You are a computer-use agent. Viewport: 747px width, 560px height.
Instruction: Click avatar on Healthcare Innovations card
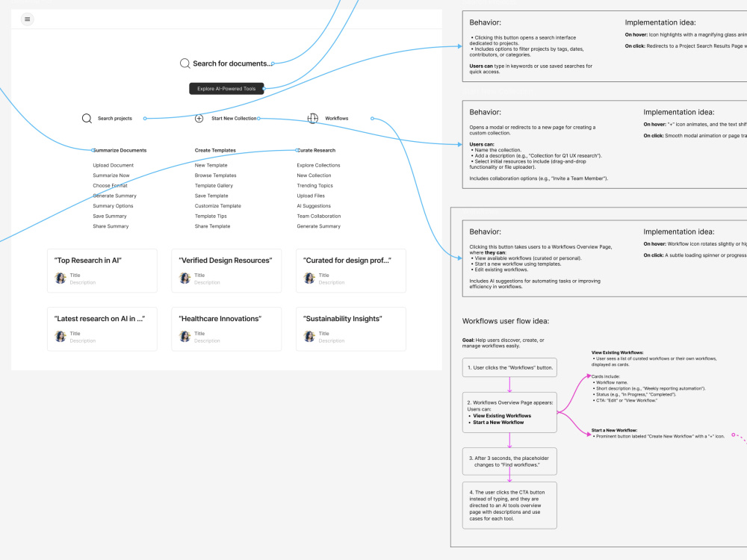(185, 337)
